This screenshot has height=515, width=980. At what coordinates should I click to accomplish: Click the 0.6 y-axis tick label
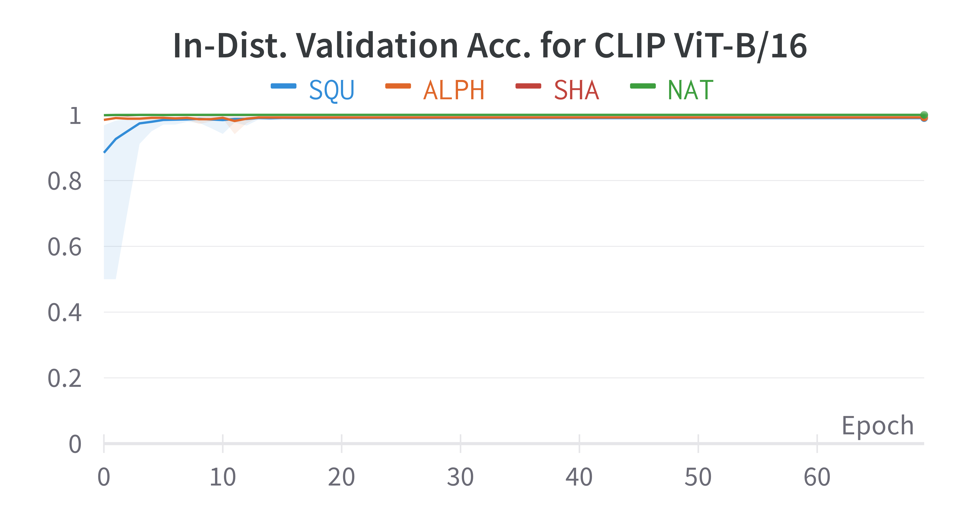coord(64,247)
